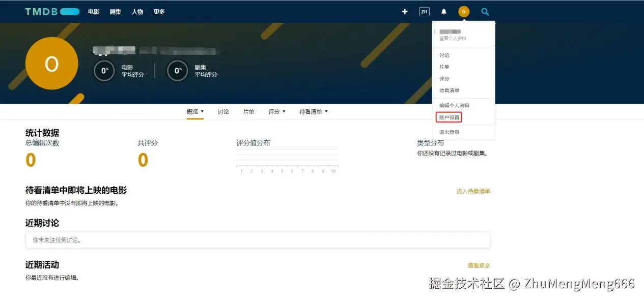
Task: Click the 近期活动 heading
Action: pos(42,265)
